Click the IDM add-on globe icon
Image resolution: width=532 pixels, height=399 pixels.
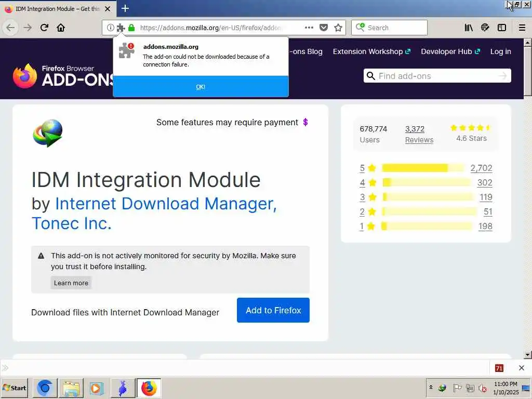tap(47, 132)
